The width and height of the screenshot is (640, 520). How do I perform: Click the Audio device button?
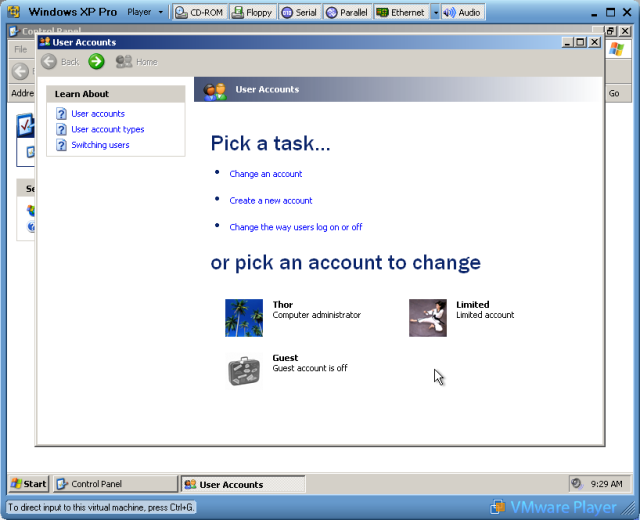click(463, 13)
